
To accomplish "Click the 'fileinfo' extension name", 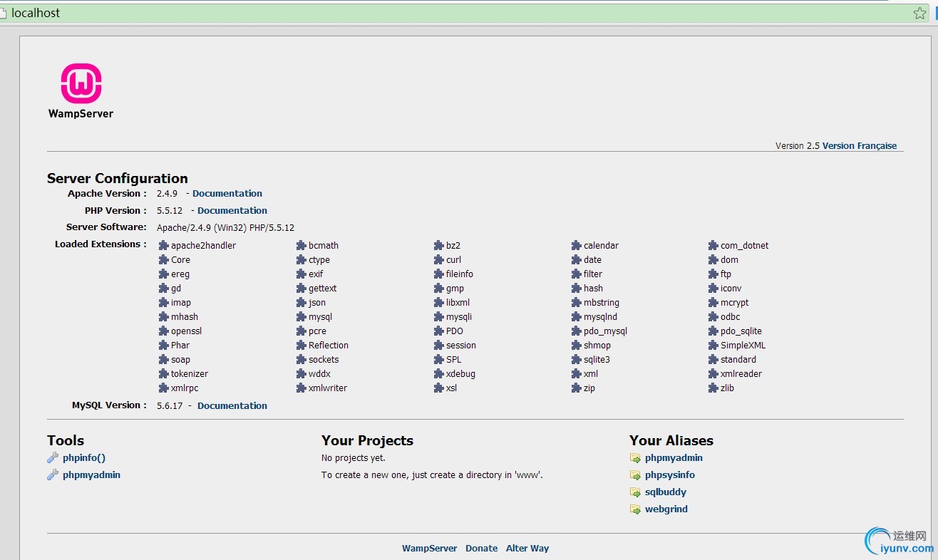I will point(460,274).
